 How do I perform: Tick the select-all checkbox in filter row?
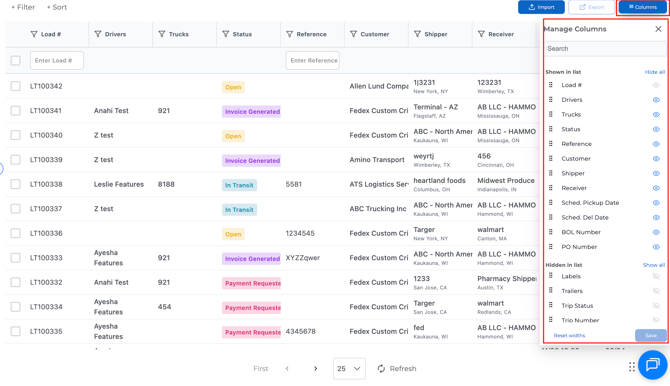tap(15, 61)
